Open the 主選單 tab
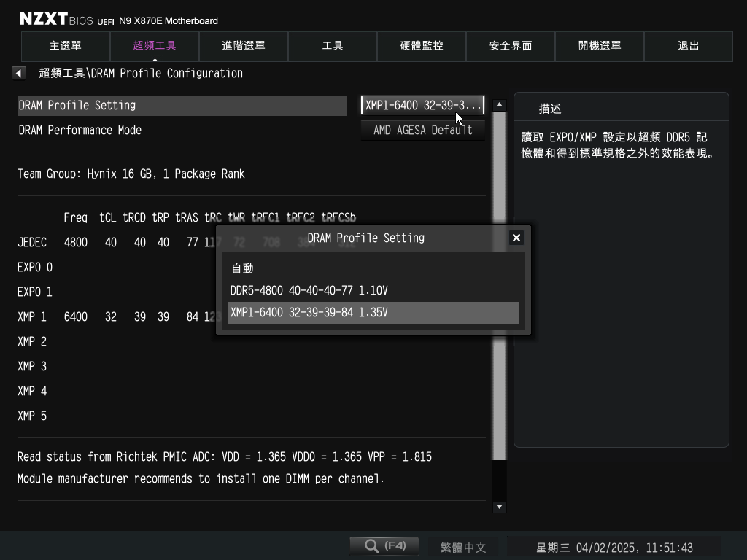The height and width of the screenshot is (560, 747). (x=66, y=46)
